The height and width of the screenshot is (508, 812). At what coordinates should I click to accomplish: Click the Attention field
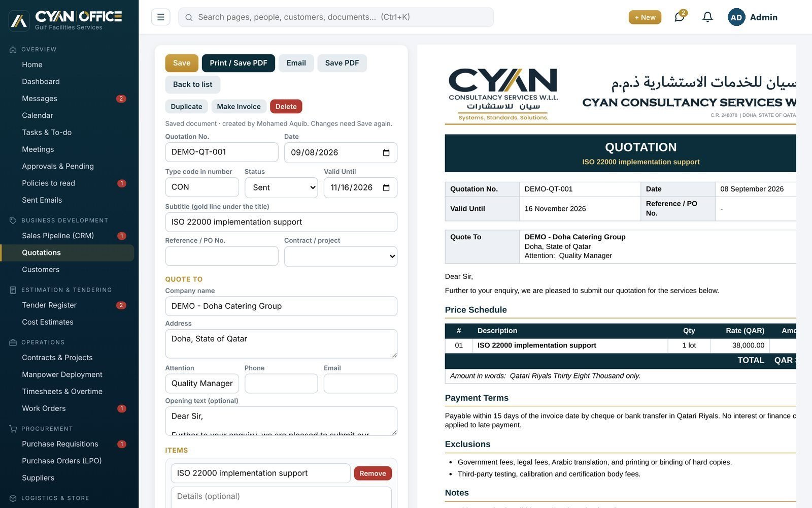point(202,384)
